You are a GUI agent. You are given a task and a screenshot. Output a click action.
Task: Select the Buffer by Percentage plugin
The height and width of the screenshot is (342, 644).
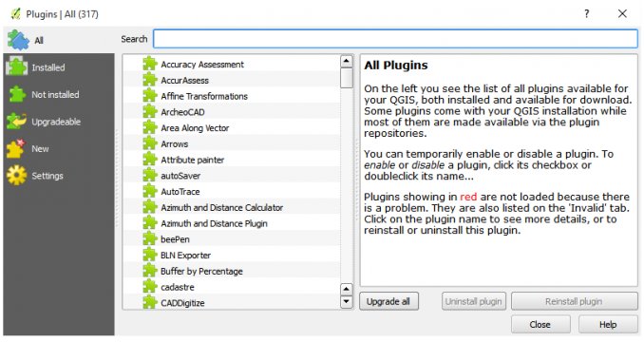(x=201, y=271)
